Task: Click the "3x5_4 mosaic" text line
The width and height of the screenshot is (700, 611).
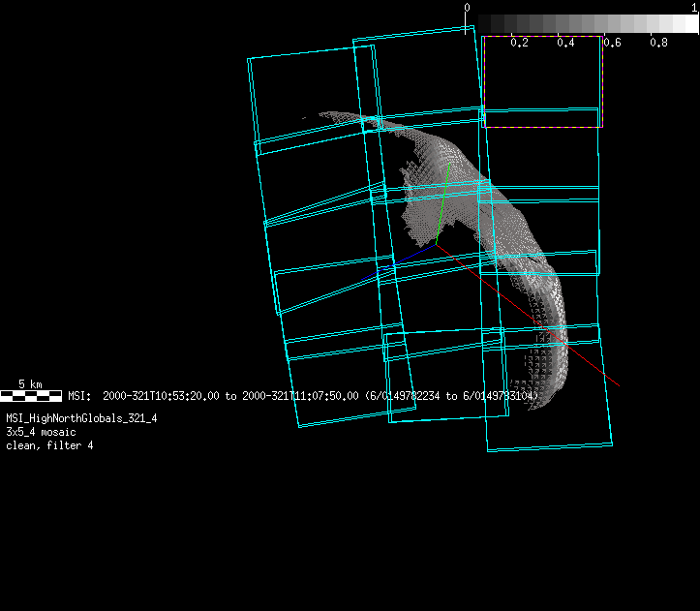Action: click(x=43, y=432)
